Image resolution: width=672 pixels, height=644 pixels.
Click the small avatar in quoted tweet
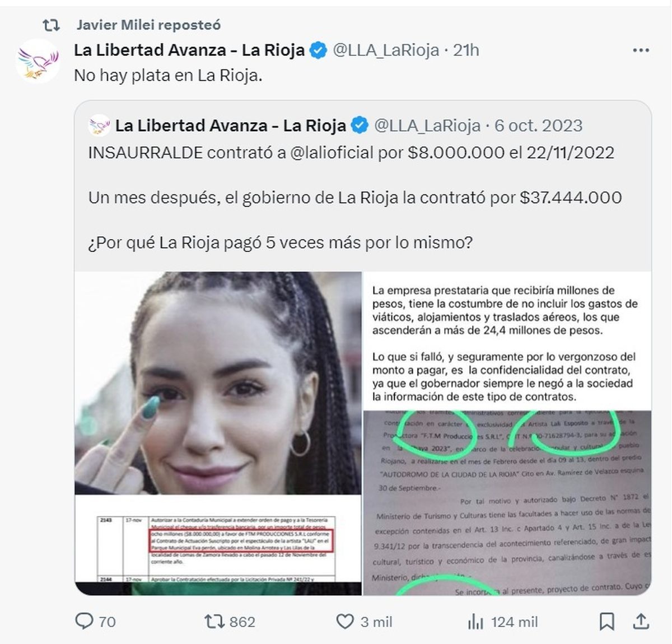(99, 125)
